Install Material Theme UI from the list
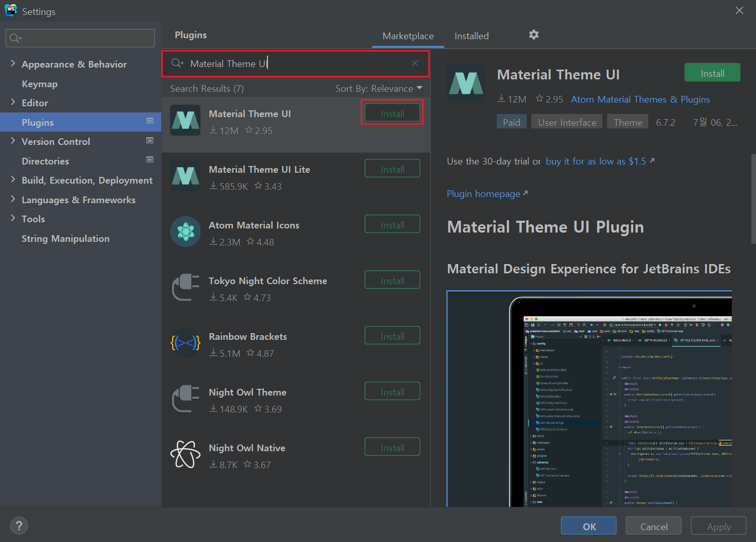The width and height of the screenshot is (756, 542). pyautogui.click(x=392, y=113)
